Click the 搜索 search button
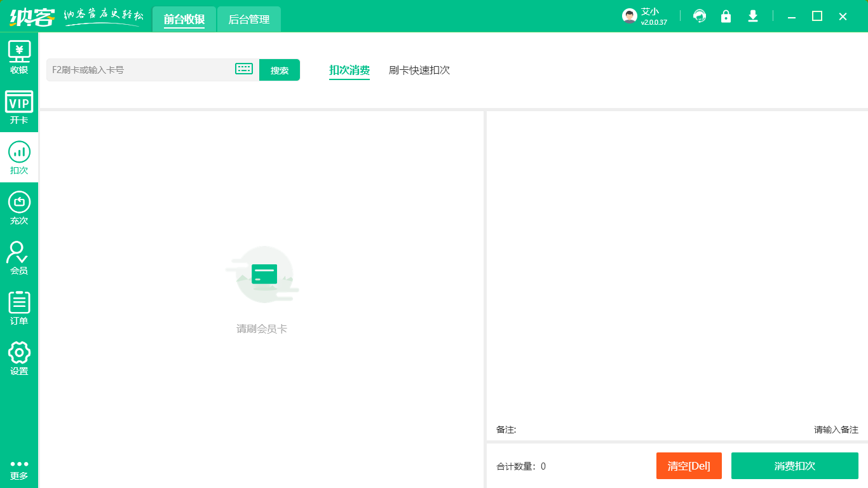Screen dimensions: 868x488 279,70
